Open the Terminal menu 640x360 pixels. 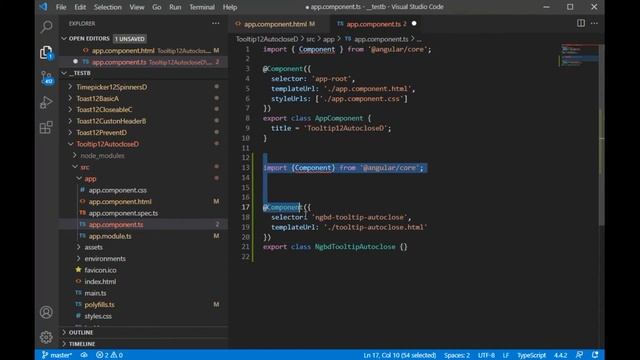click(202, 7)
